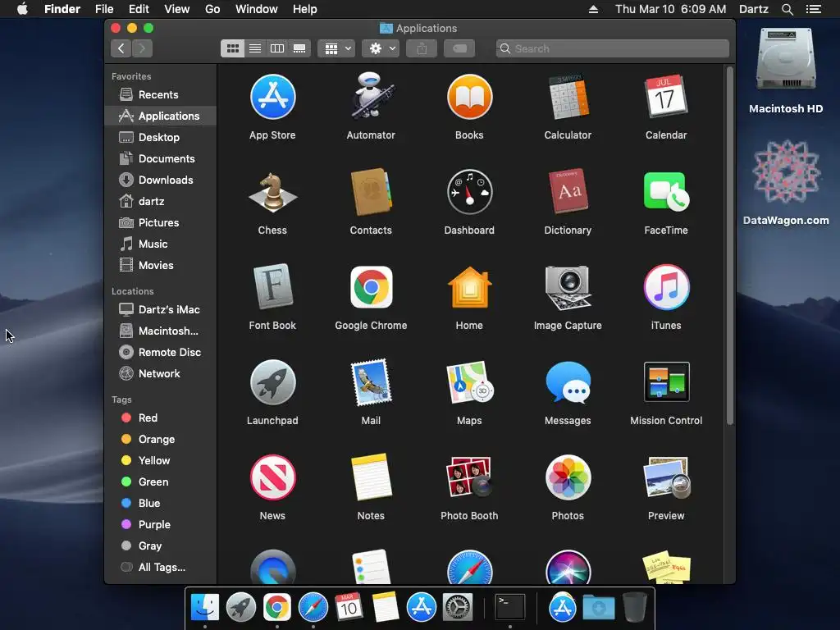This screenshot has width=840, height=630.
Task: Select the iTunes app icon
Action: click(x=666, y=287)
